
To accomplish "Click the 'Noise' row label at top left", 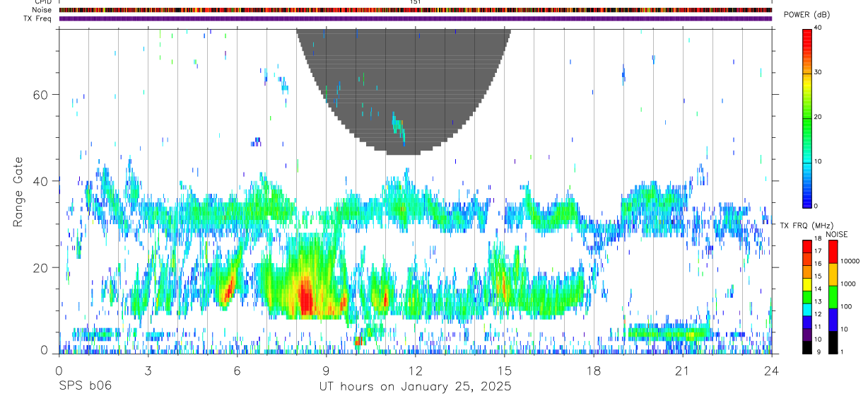I will [42, 10].
